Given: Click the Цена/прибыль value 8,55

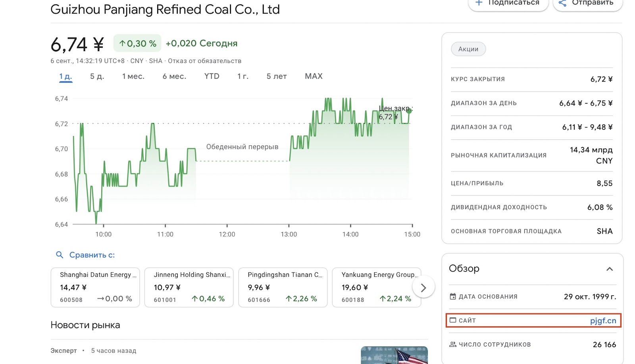Looking at the screenshot, I should [604, 183].
